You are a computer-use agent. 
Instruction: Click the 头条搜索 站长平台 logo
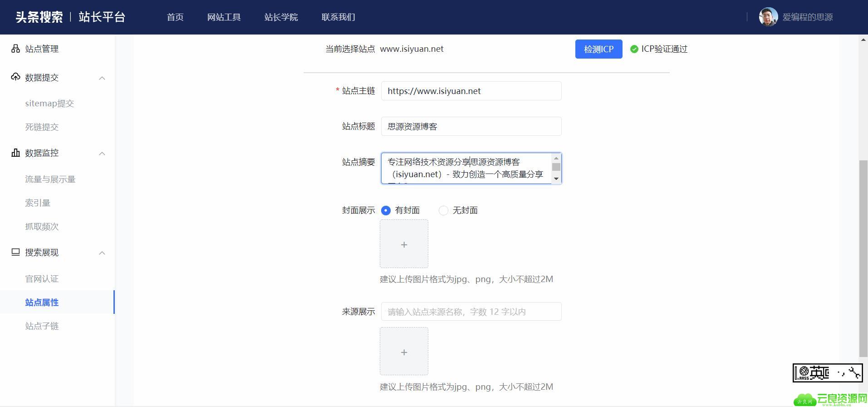coord(70,17)
